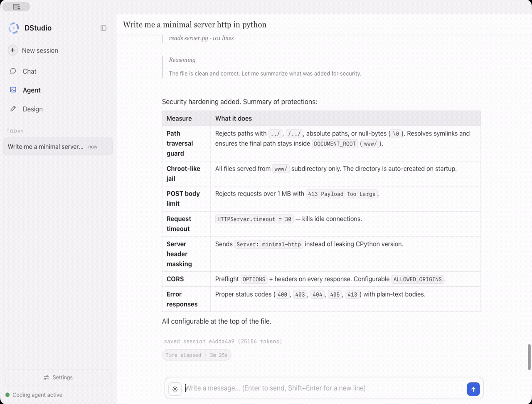
Task: Select the 'Chroot-like jail' cell
Action: tap(186, 173)
